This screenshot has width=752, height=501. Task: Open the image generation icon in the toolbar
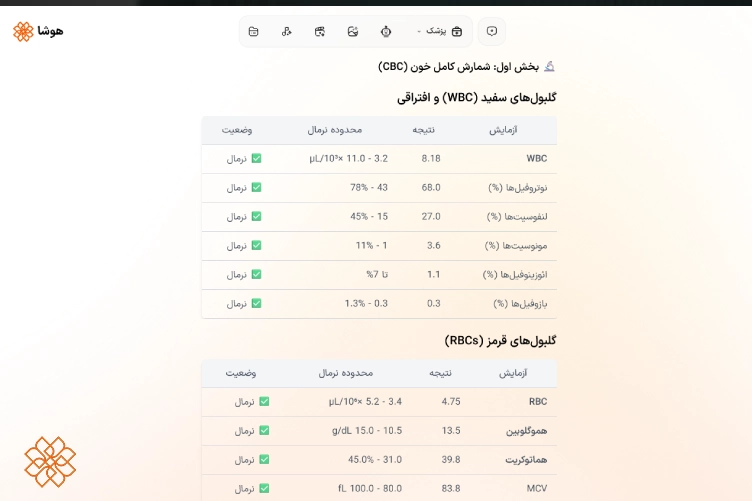point(353,32)
